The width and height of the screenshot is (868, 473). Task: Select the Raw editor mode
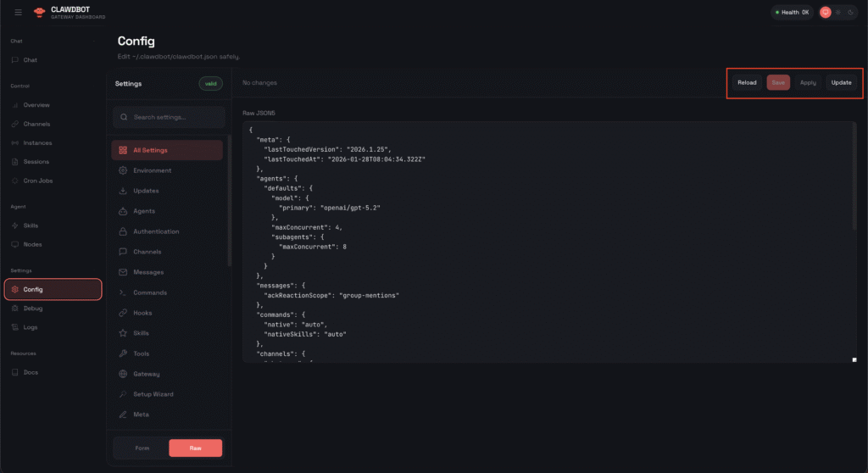[x=195, y=448]
